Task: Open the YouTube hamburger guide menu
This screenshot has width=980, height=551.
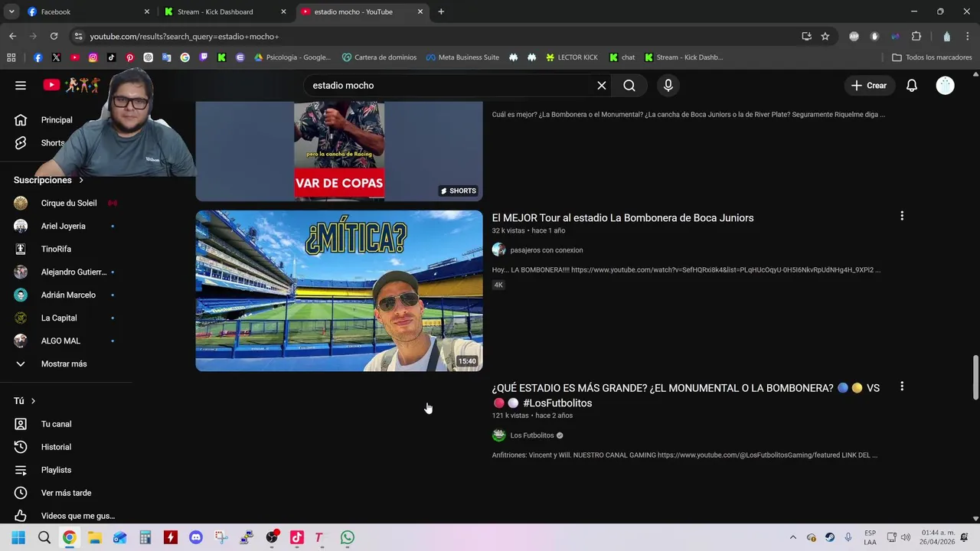Action: coord(21,86)
